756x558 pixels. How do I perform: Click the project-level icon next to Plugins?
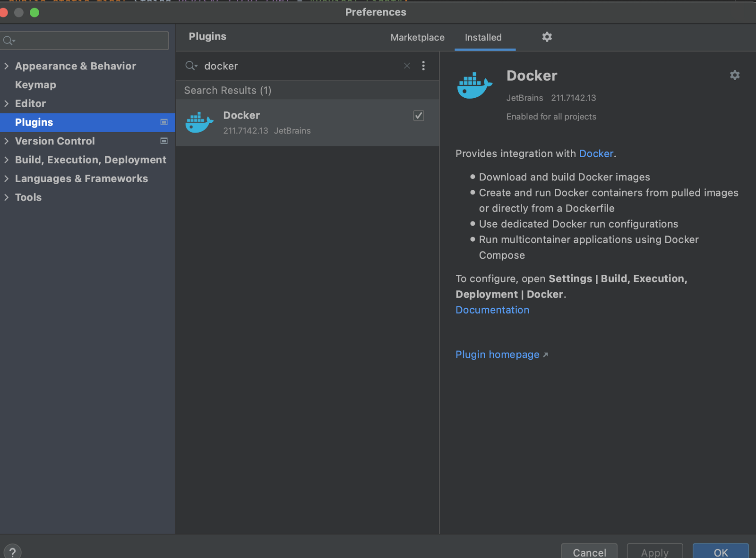tap(164, 122)
